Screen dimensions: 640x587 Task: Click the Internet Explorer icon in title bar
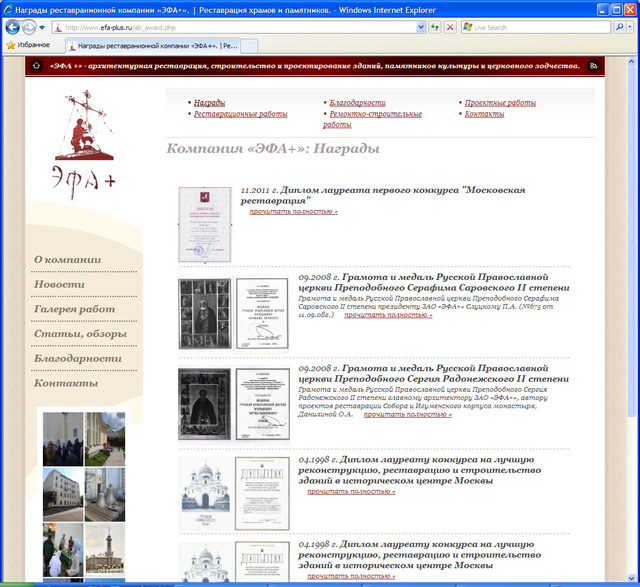8,10
